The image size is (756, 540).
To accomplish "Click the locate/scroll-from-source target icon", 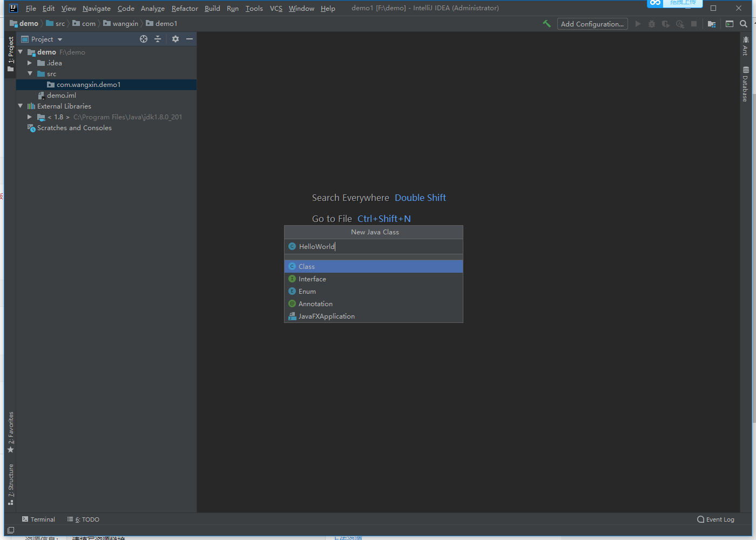I will click(144, 39).
